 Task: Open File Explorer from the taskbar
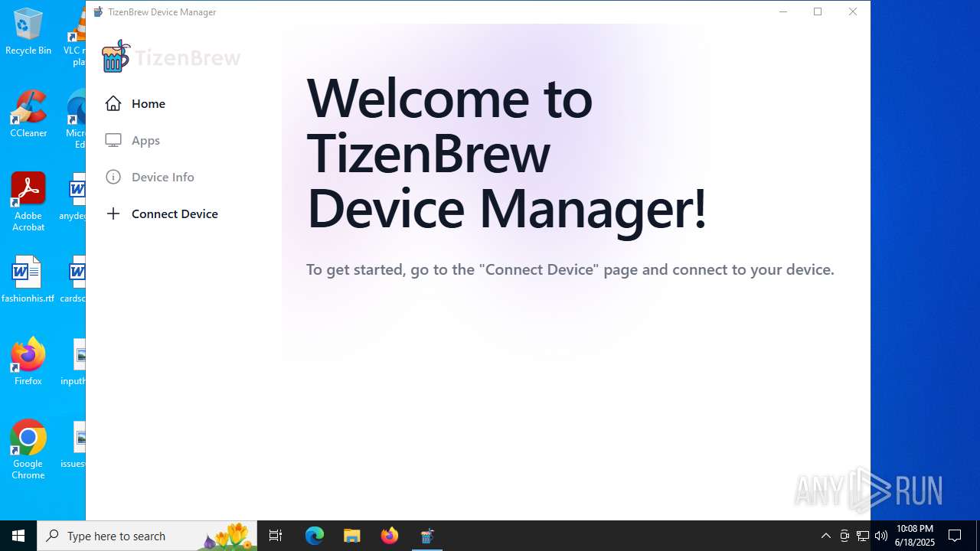coord(352,536)
